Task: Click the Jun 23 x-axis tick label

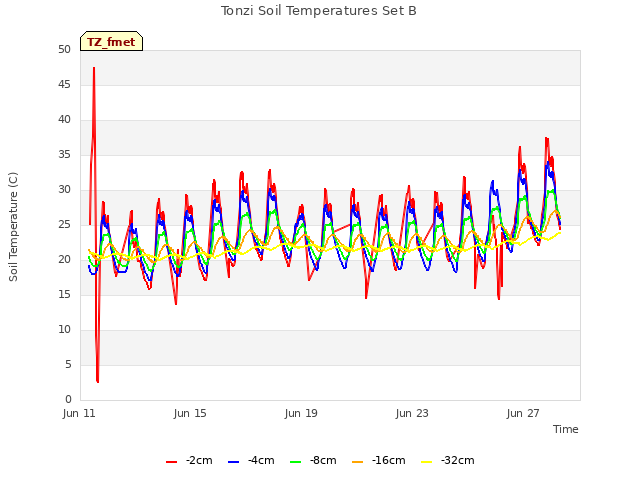Action: coord(412,413)
